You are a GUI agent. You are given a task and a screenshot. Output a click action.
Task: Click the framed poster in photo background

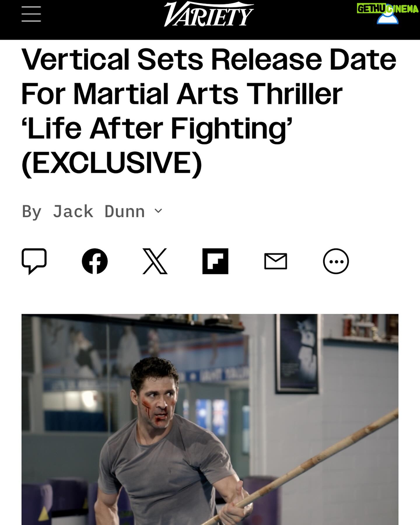tap(297, 353)
